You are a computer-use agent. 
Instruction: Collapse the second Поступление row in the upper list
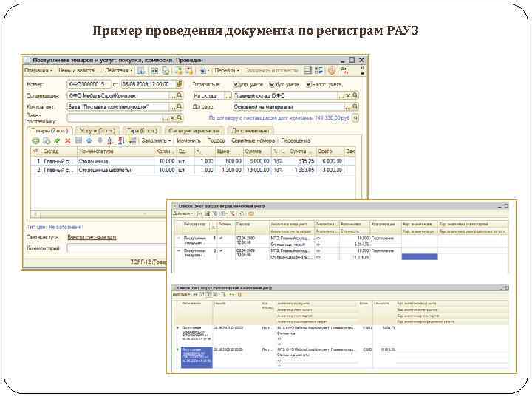179,250
